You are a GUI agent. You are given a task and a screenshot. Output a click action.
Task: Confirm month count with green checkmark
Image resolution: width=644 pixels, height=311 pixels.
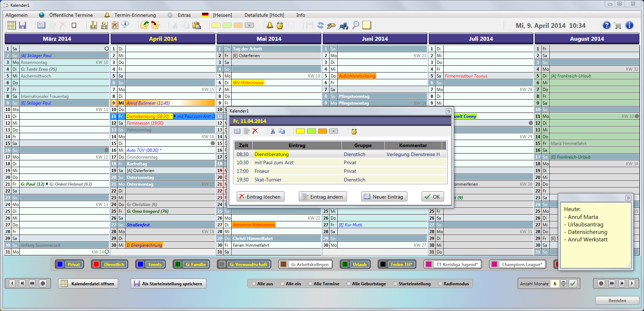tap(573, 284)
